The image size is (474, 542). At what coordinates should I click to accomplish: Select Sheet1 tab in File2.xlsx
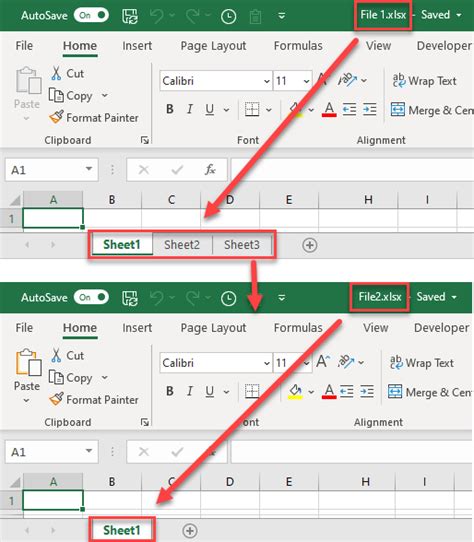pos(122,530)
